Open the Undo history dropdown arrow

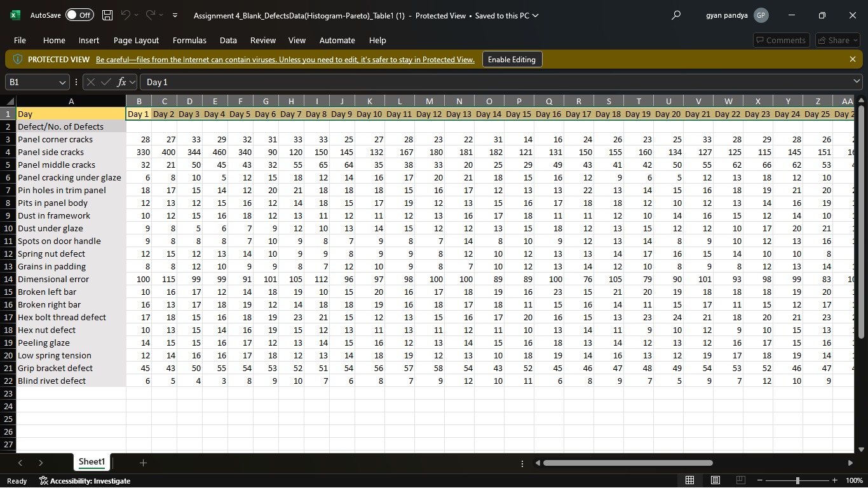click(x=137, y=15)
